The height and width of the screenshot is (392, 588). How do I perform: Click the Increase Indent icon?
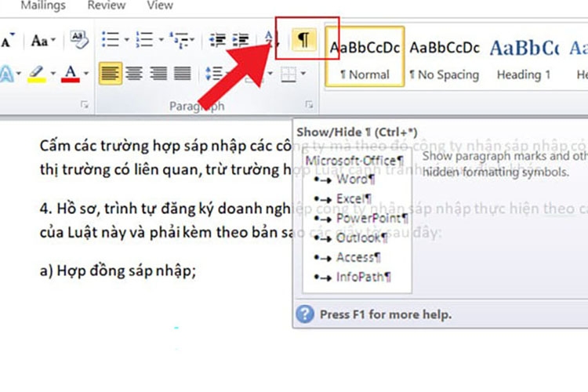241,39
